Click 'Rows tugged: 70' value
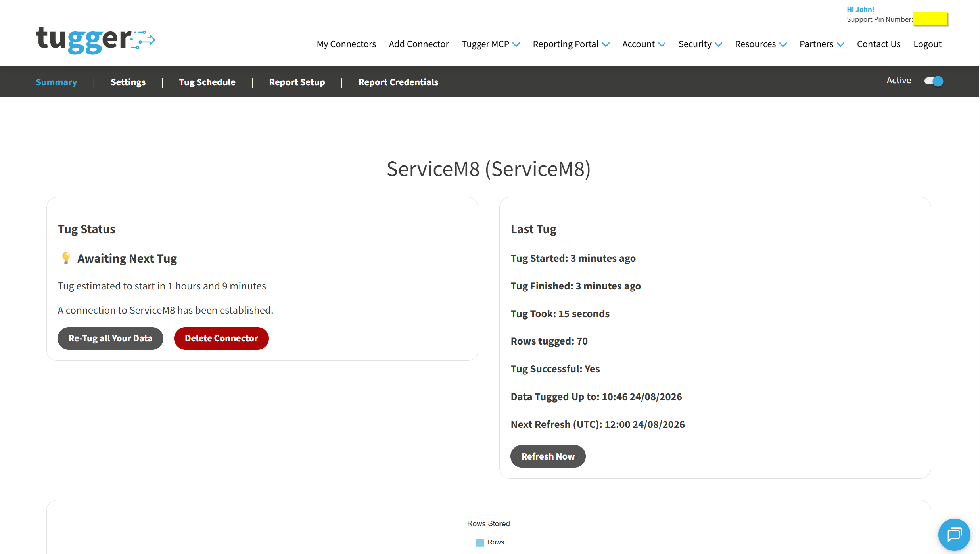This screenshot has width=980, height=554. point(549,341)
